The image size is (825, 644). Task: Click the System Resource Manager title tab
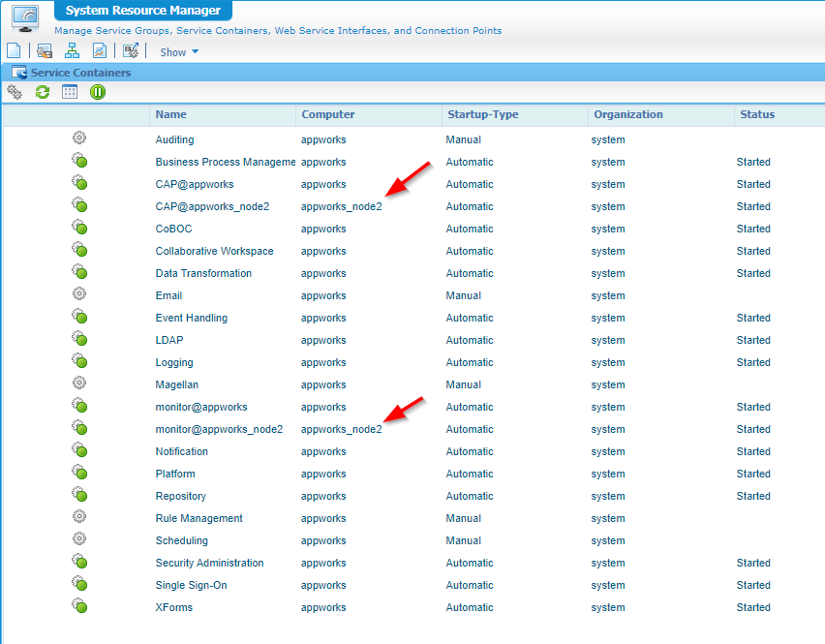pos(143,12)
